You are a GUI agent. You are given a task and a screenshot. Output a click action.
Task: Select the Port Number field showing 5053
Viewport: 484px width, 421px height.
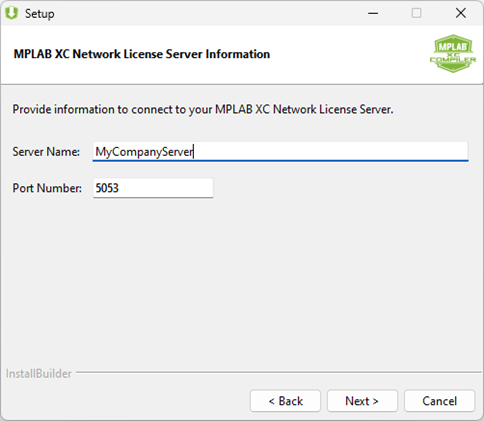pyautogui.click(x=153, y=188)
